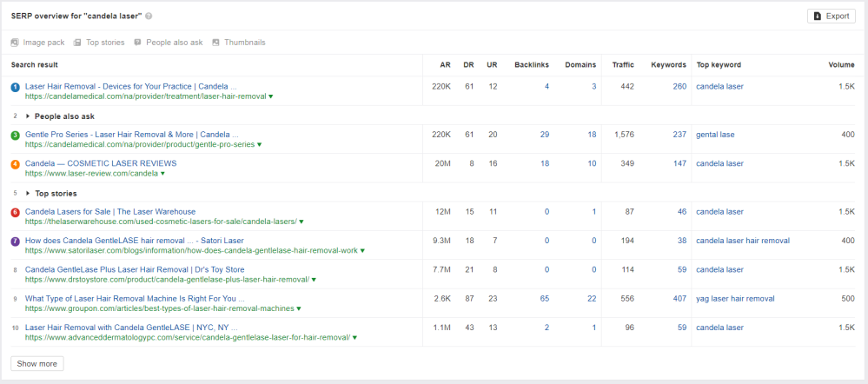Screen dimensions: 868x384
Task: Click the Traffic column header
Action: click(x=623, y=65)
